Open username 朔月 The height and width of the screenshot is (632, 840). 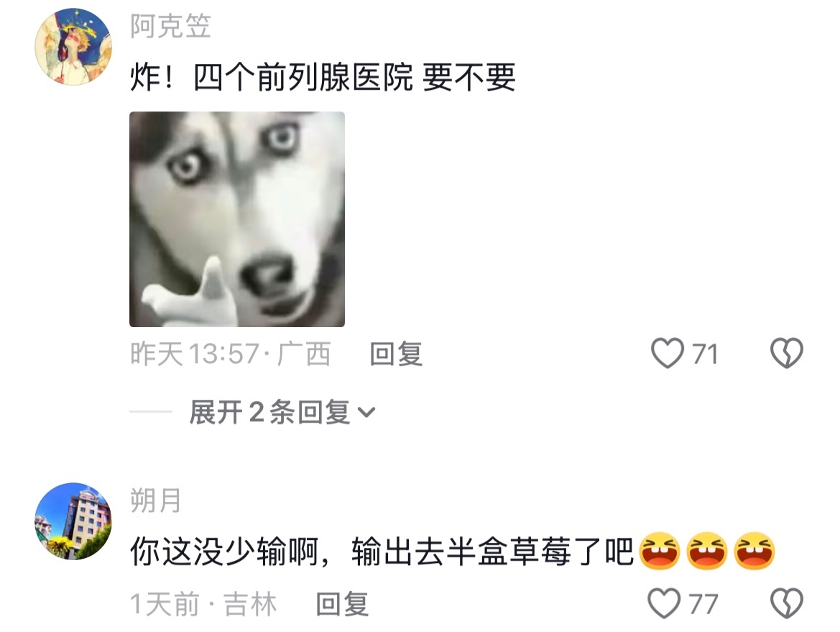(156, 500)
